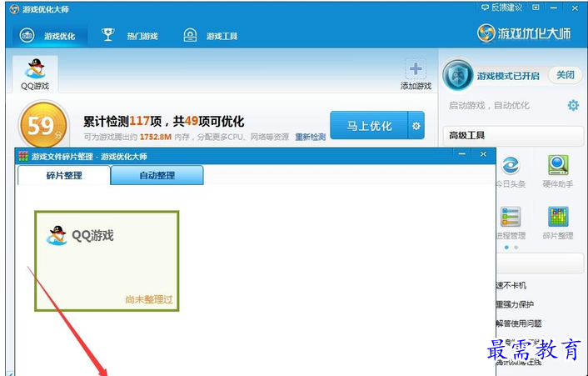Minimize the 游戏文件碎片整理 window
The width and height of the screenshot is (588, 376).
pos(462,154)
